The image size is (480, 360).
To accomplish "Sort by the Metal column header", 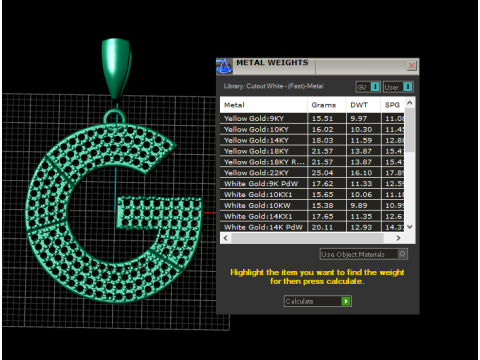I will (263, 105).
